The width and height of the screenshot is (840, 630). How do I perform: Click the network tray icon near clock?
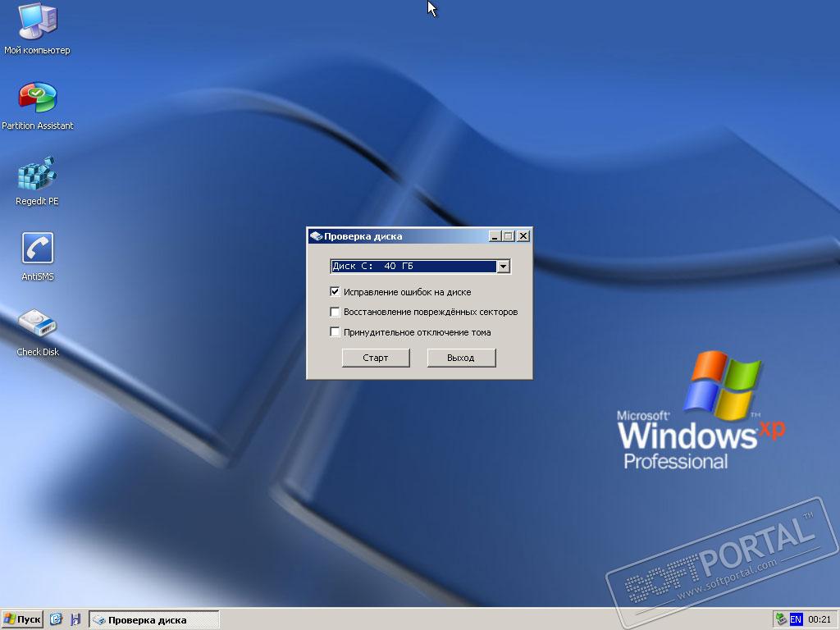coord(781,619)
